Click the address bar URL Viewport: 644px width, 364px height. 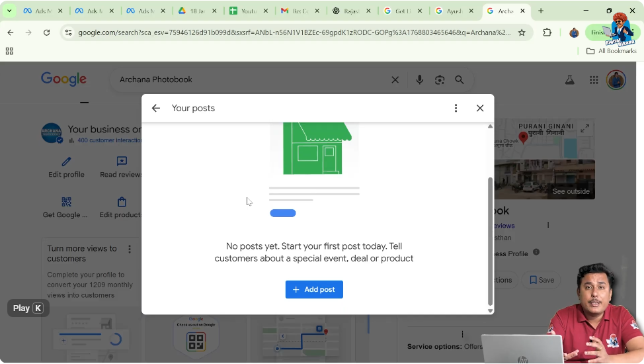(x=294, y=32)
